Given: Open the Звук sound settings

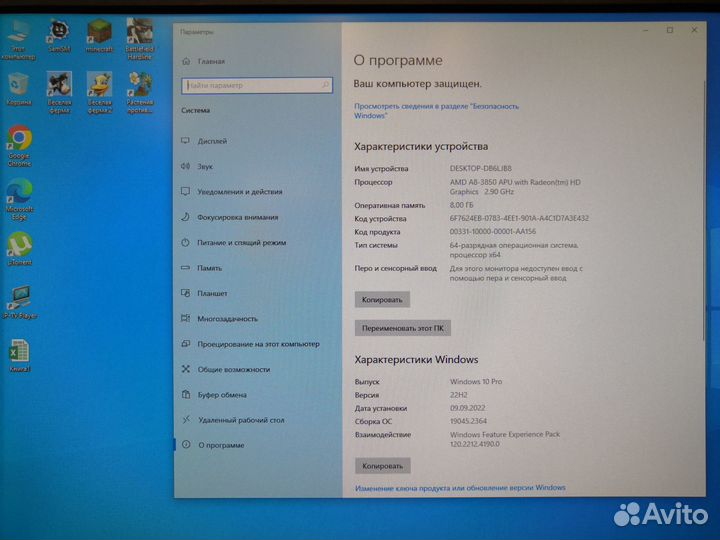Looking at the screenshot, I should [x=205, y=167].
